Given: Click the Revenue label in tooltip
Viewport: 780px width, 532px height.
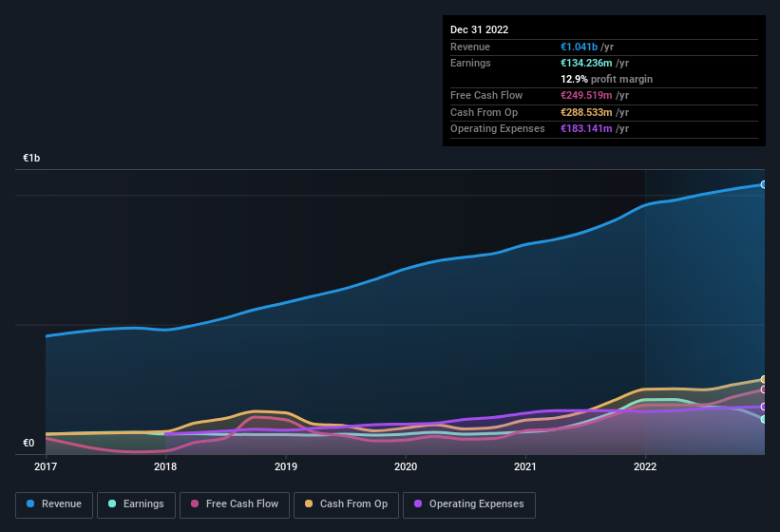Looking at the screenshot, I should coord(470,47).
